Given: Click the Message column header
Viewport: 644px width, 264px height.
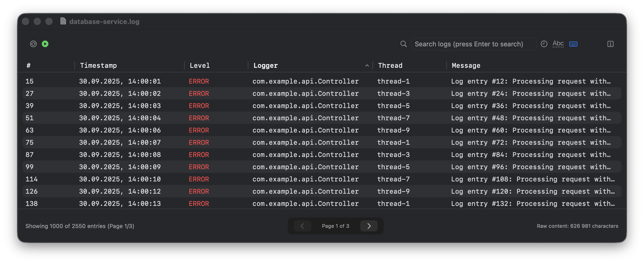Looking at the screenshot, I should [466, 65].
